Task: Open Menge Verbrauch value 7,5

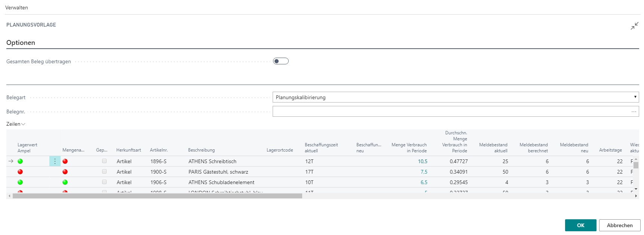Action: pyautogui.click(x=424, y=172)
